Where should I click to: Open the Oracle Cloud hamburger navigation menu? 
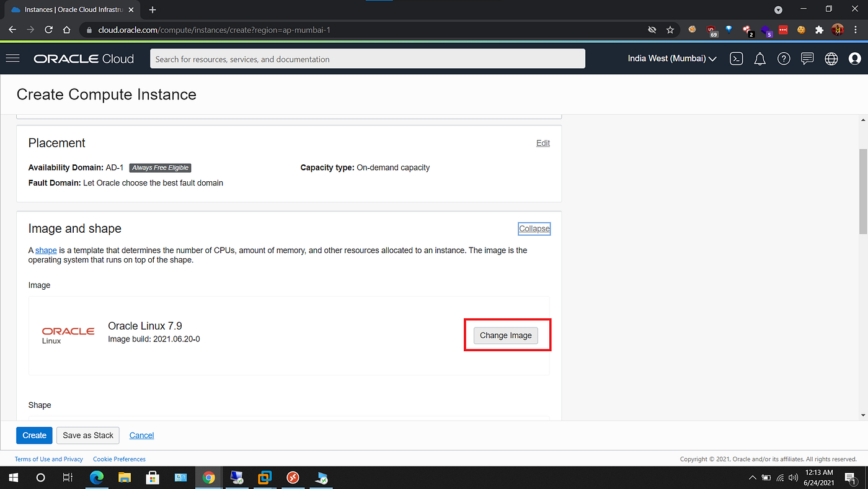[12, 58]
